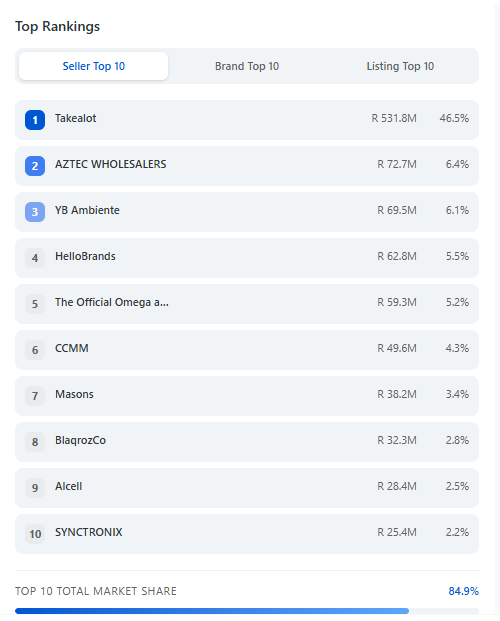Image resolution: width=500 pixels, height=621 pixels.
Task: Click the R 531.8M revenue value
Action: click(x=394, y=118)
